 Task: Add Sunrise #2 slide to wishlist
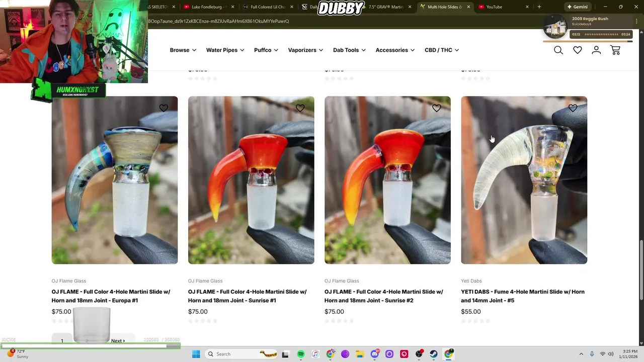pyautogui.click(x=436, y=108)
